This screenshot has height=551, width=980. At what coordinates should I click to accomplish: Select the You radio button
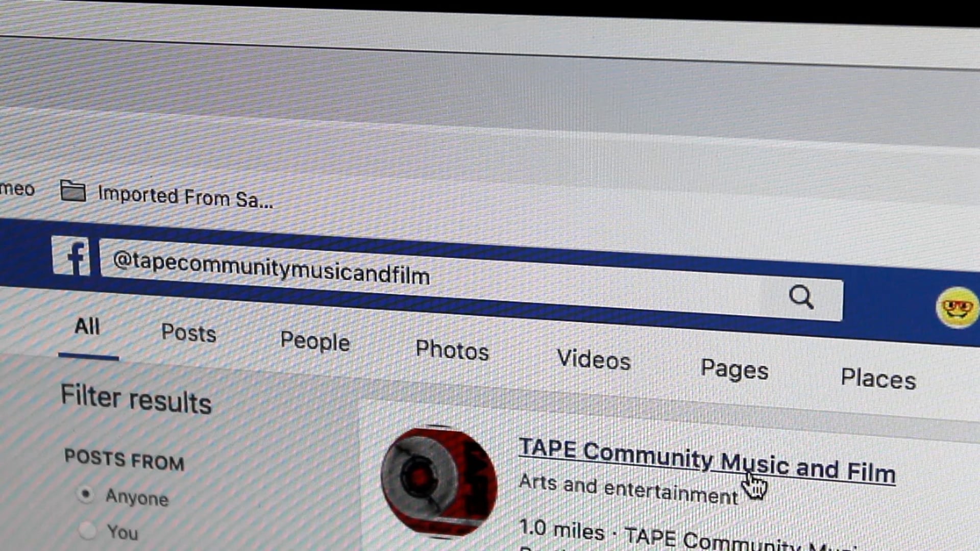(x=87, y=530)
